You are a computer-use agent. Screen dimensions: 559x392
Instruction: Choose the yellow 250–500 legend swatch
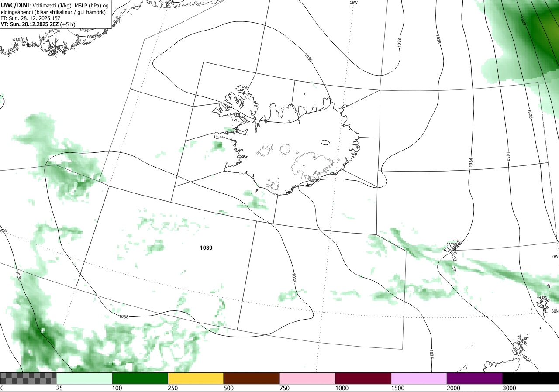click(x=196, y=378)
